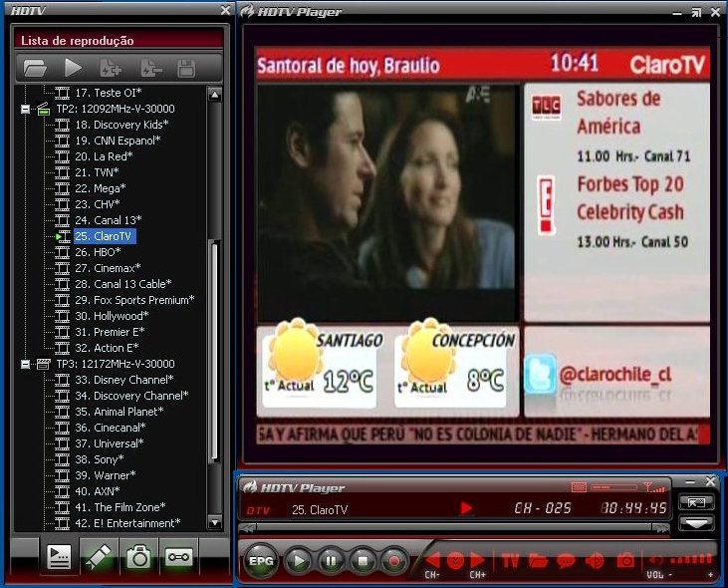
Task: Click save playlist floppy icon
Action: click(186, 69)
